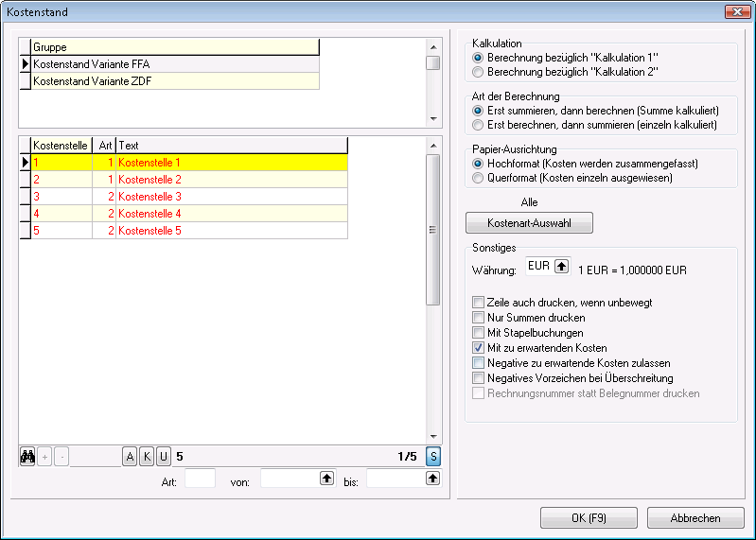Click the Art filter input field
The width and height of the screenshot is (756, 540).
tap(200, 479)
